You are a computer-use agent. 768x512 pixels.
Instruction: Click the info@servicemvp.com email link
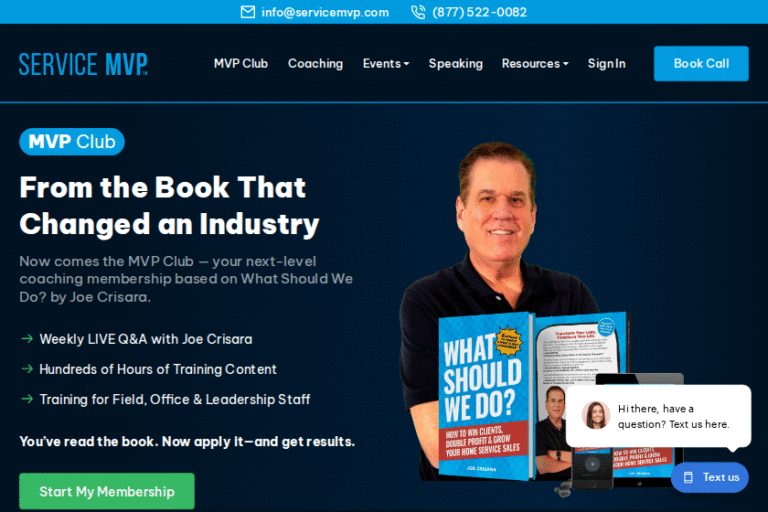(325, 12)
